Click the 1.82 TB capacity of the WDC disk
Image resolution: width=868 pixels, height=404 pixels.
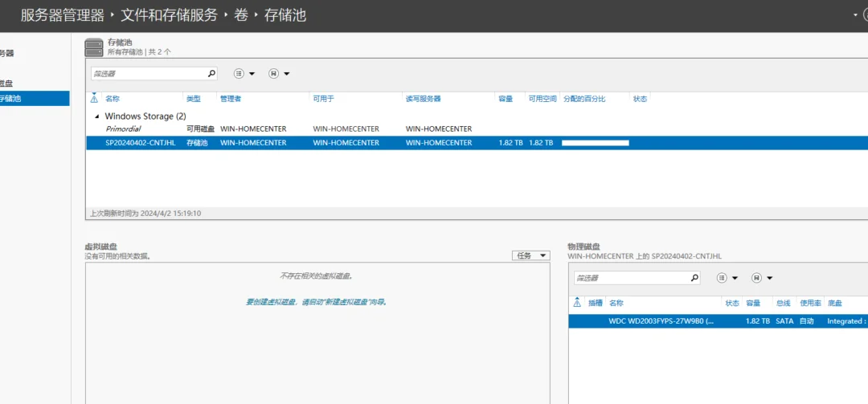click(x=757, y=321)
